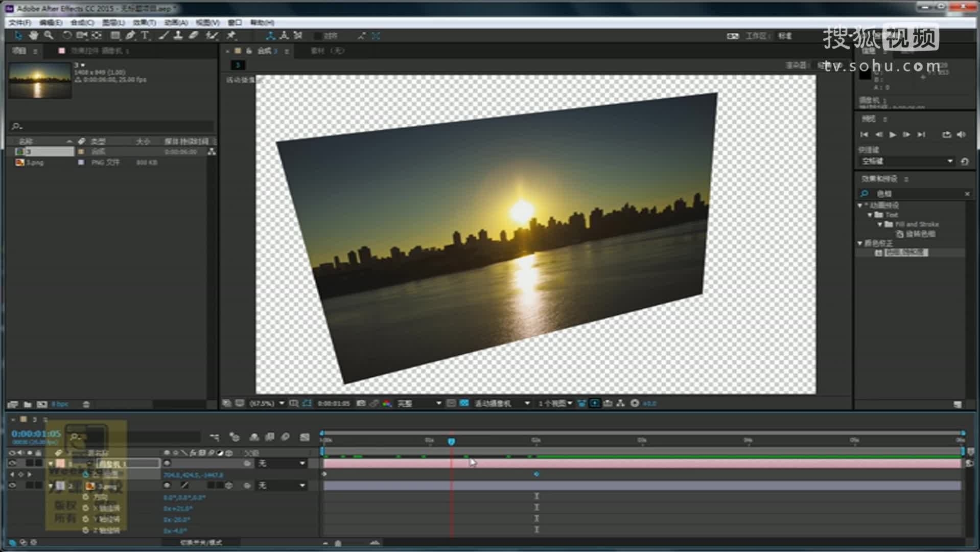Image resolution: width=980 pixels, height=552 pixels.
Task: Click the camera position keyframe at 2 seconds
Action: (x=536, y=474)
